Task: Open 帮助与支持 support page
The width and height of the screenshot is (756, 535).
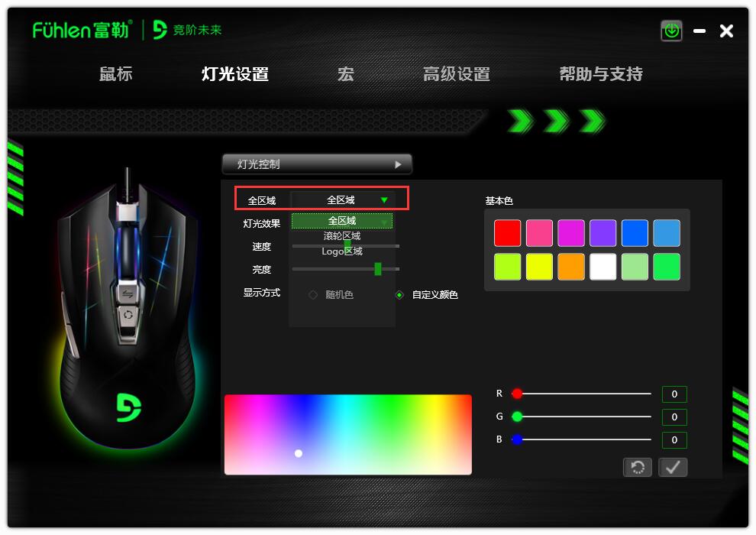Action: point(601,74)
